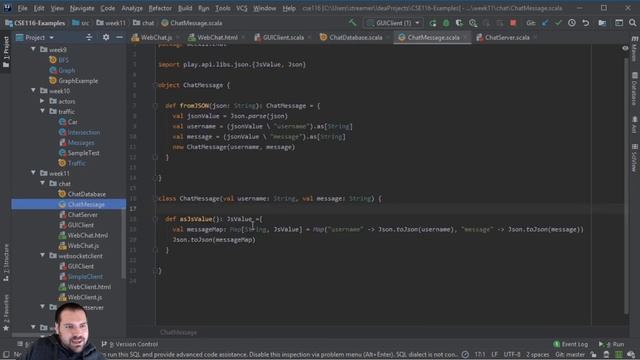Open Version Control tool window
Image resolution: width=640 pixels, height=360 pixels.
click(129, 344)
